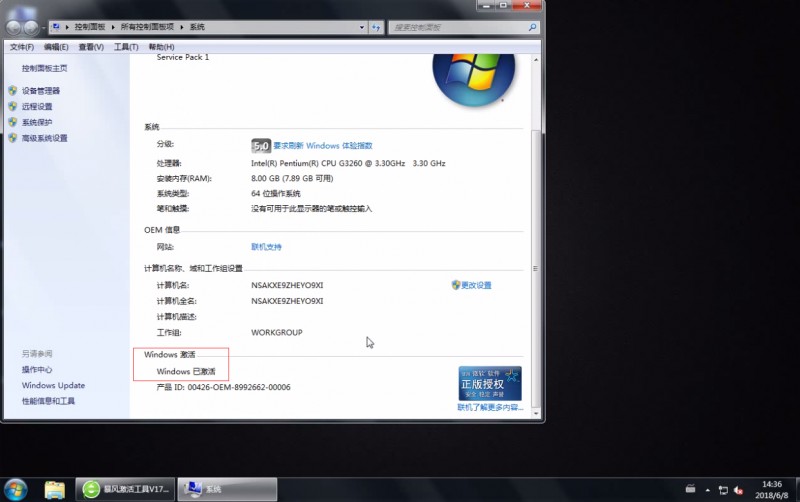Go forward with the navigation forward arrow

(31, 28)
